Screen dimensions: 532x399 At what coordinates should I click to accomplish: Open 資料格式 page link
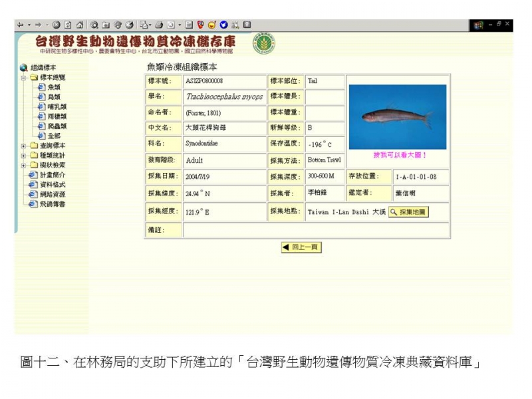53,185
